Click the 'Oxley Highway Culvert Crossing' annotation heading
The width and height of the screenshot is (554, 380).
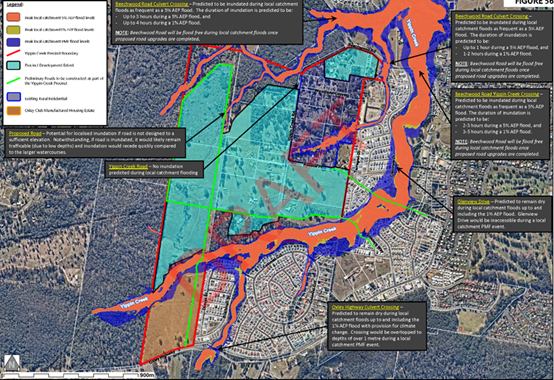tap(365, 307)
